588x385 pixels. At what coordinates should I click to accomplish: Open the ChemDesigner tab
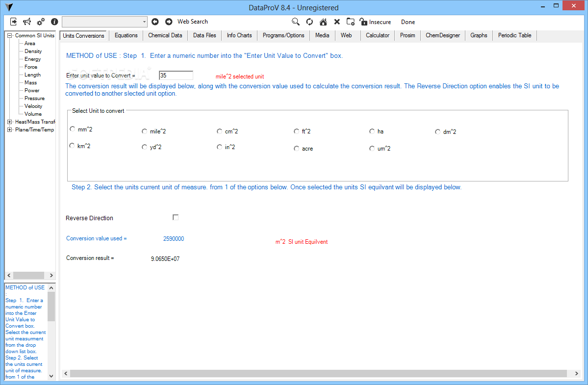(x=442, y=35)
